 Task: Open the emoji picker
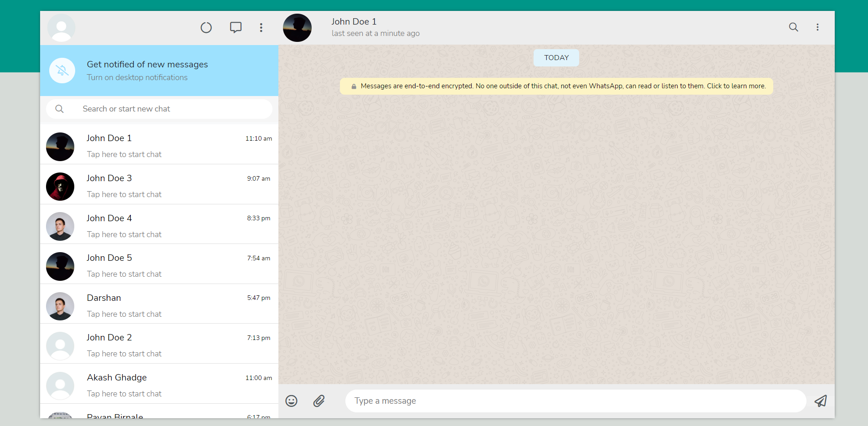(x=291, y=401)
